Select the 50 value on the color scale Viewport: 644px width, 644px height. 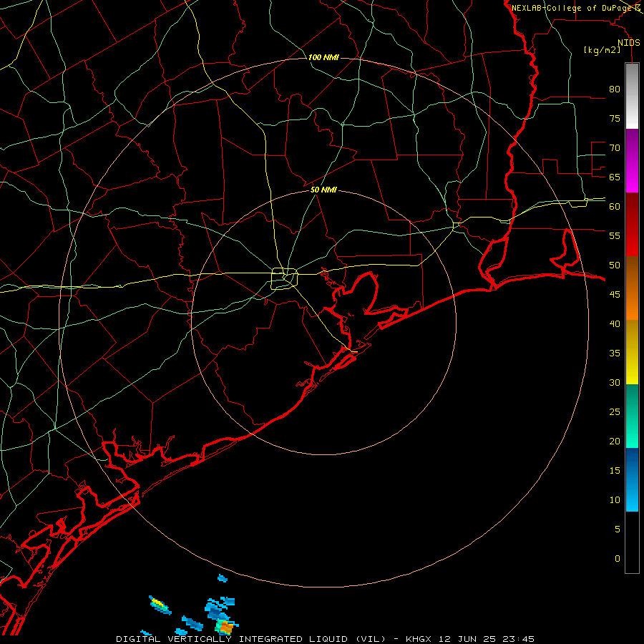coord(615,265)
